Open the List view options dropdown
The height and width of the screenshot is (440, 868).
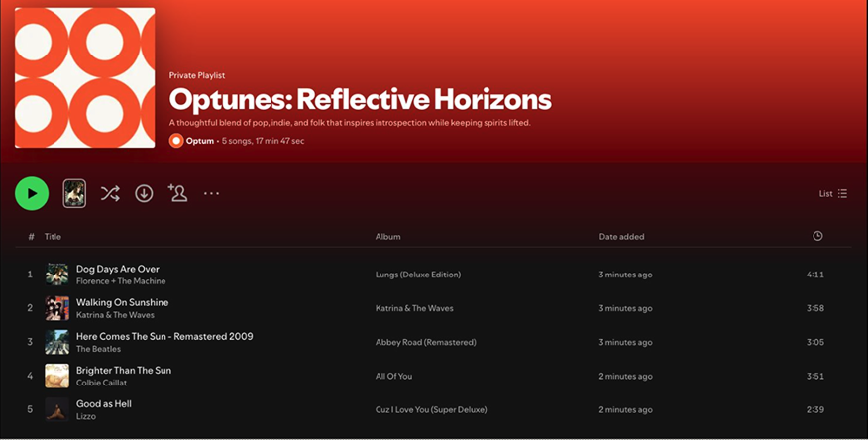click(x=833, y=193)
